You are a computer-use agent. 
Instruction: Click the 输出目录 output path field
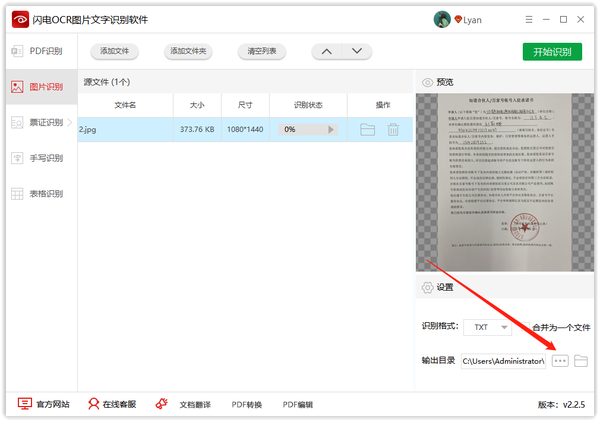(503, 360)
